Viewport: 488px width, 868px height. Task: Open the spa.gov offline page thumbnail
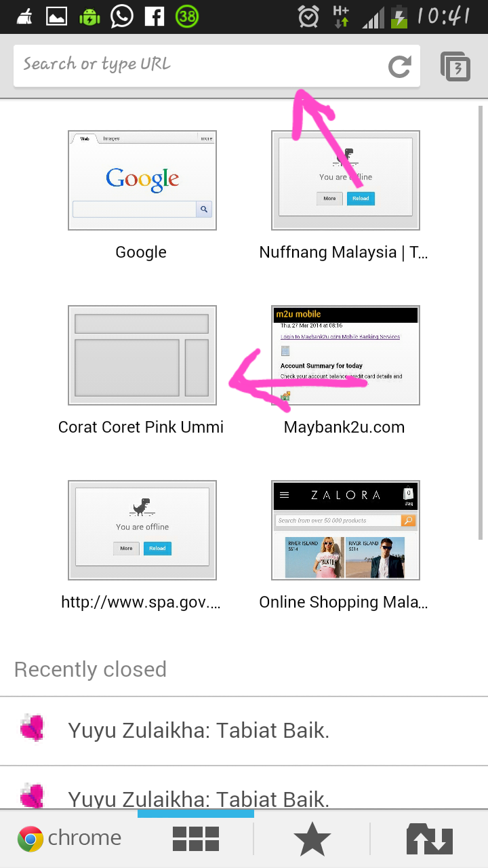[x=142, y=530]
